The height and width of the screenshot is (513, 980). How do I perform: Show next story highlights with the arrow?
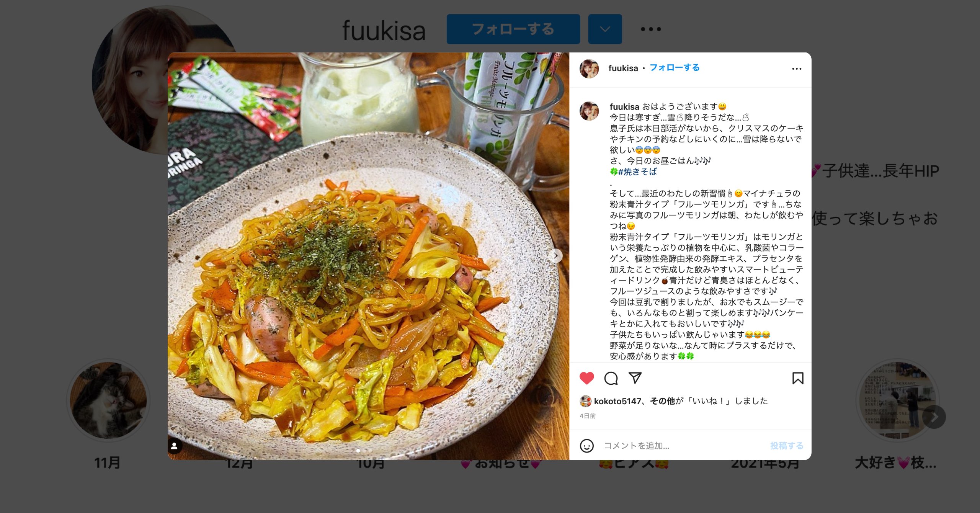tap(934, 417)
